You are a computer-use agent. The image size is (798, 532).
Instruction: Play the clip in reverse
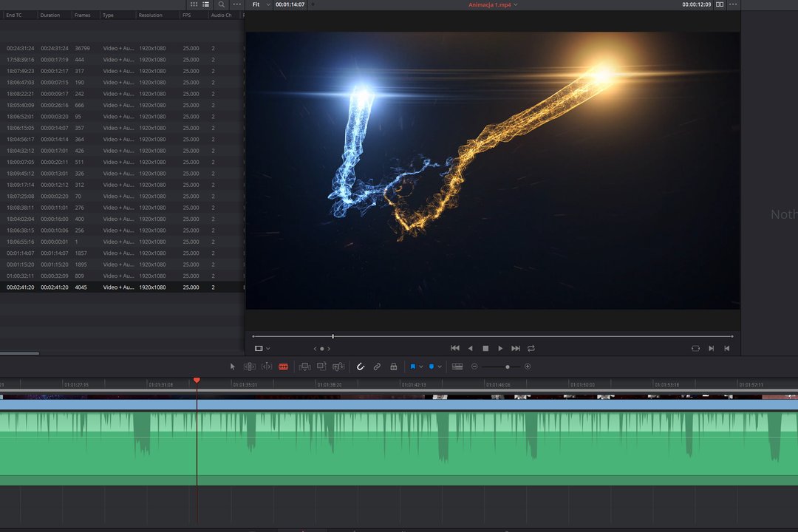(470, 348)
